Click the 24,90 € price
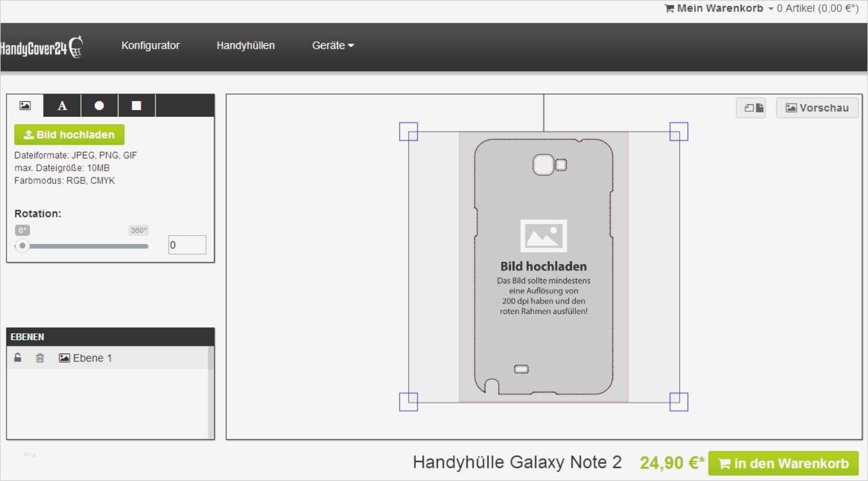This screenshot has width=868, height=481. 672,463
